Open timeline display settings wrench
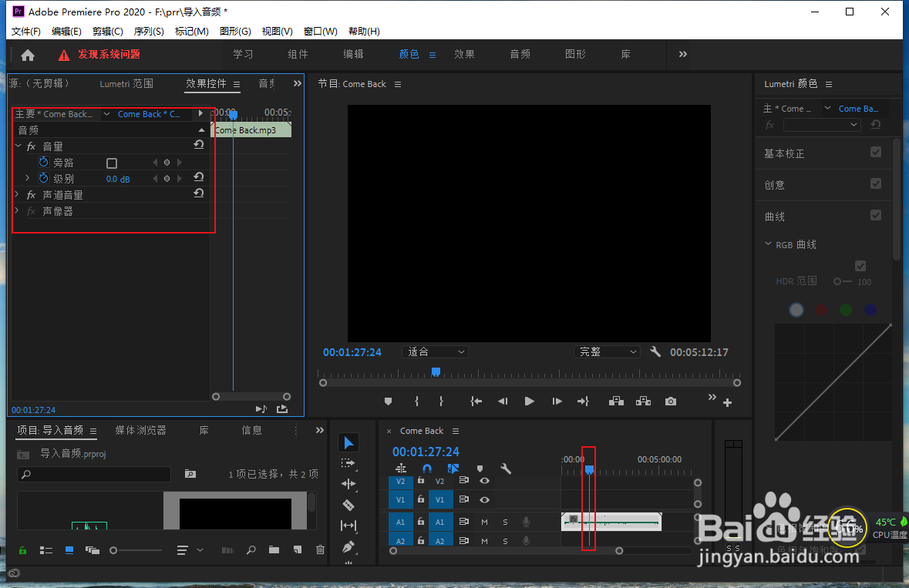This screenshot has width=909, height=588. click(x=506, y=468)
